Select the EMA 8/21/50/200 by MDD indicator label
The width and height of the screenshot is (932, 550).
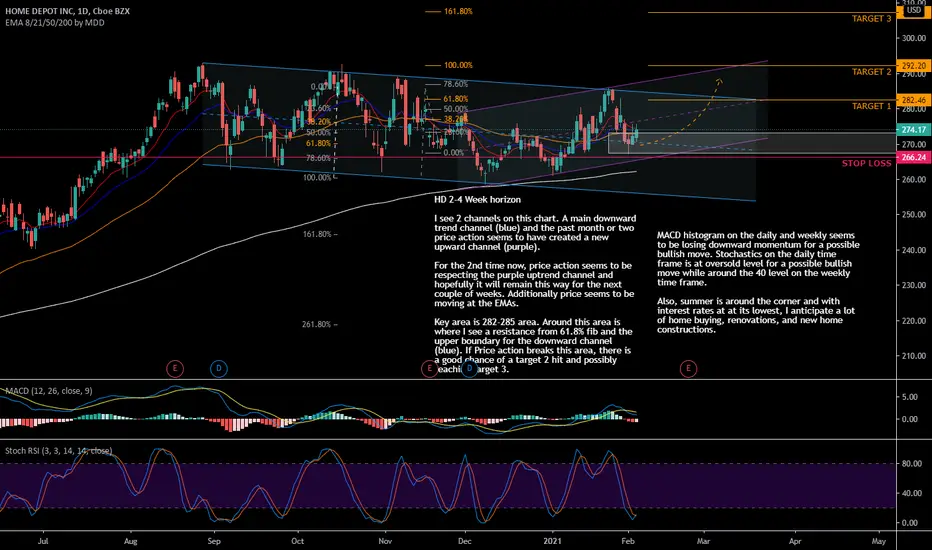point(55,23)
